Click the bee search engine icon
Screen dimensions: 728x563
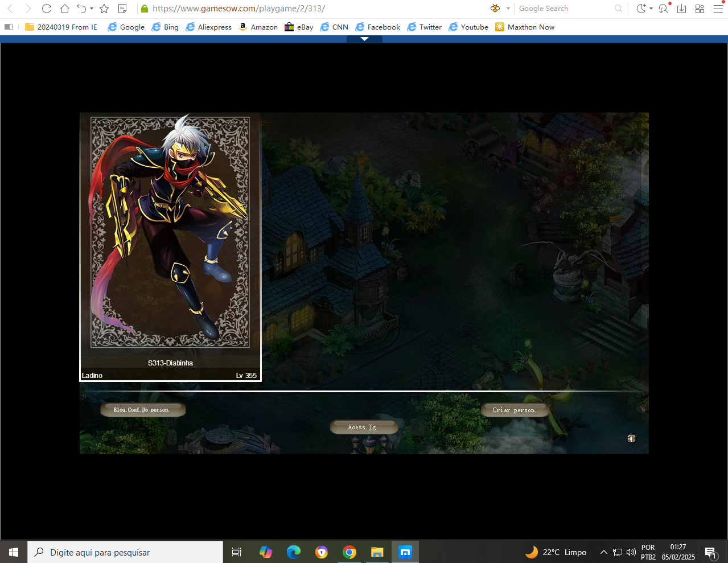[x=495, y=9]
